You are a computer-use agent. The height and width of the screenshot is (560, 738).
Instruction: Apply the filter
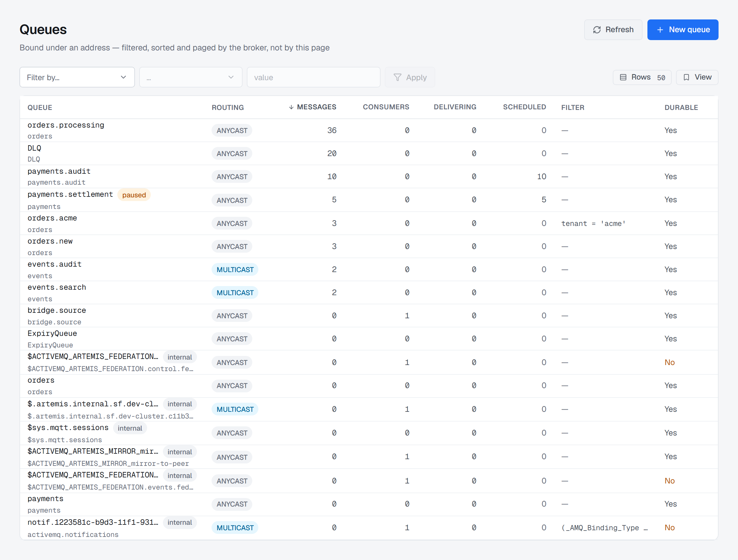point(410,77)
